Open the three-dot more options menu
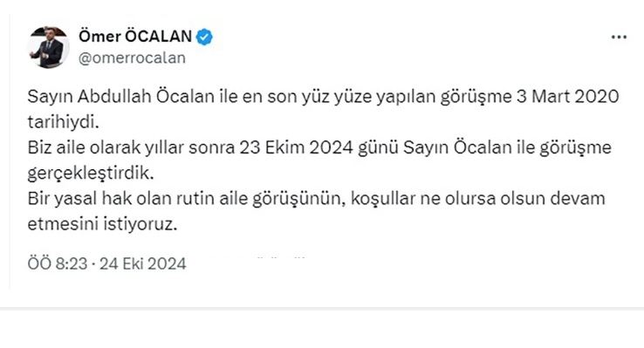Screen dimensions: 644x348 619,37
